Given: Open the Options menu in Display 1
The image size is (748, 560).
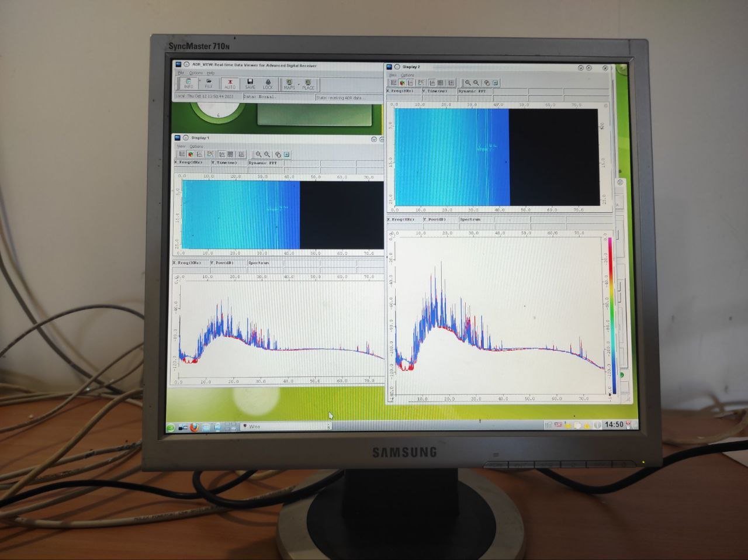Looking at the screenshot, I should 196,146.
